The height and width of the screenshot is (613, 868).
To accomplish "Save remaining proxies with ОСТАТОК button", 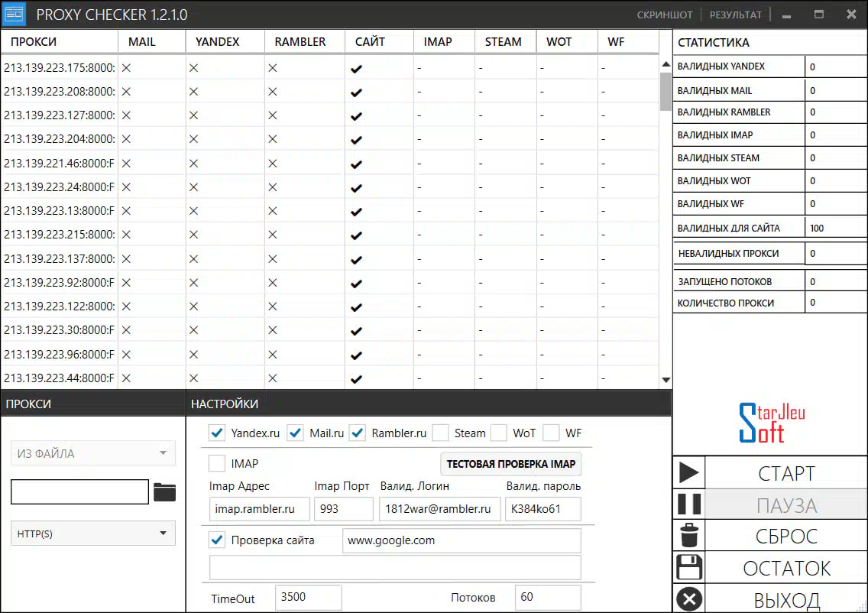I will coord(786,568).
